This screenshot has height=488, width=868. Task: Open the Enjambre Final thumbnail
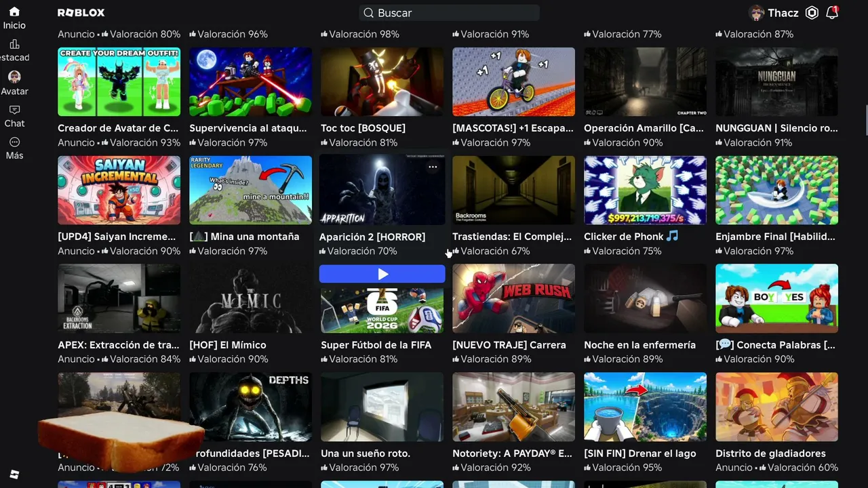[x=777, y=190]
